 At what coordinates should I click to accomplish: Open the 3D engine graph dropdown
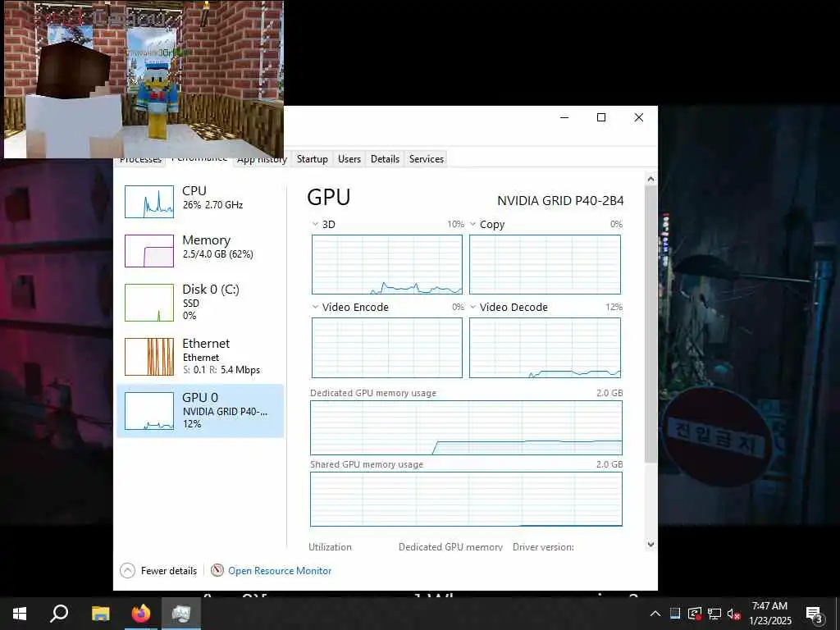pyautogui.click(x=315, y=224)
